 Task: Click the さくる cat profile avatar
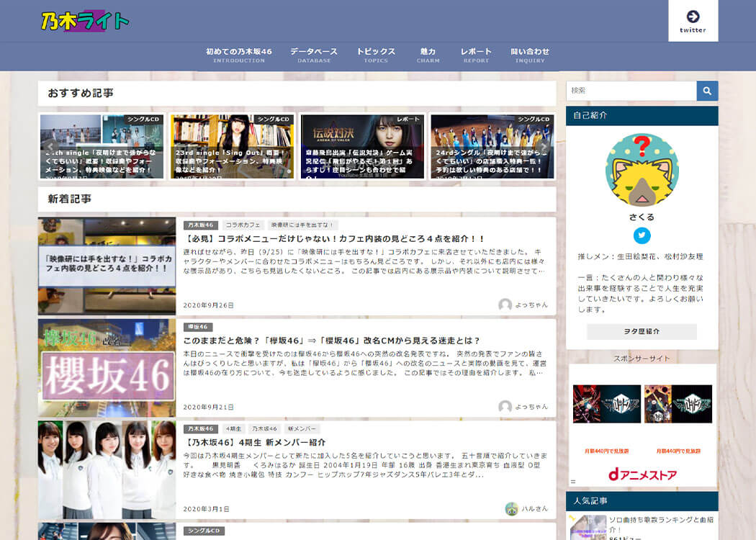click(x=642, y=171)
